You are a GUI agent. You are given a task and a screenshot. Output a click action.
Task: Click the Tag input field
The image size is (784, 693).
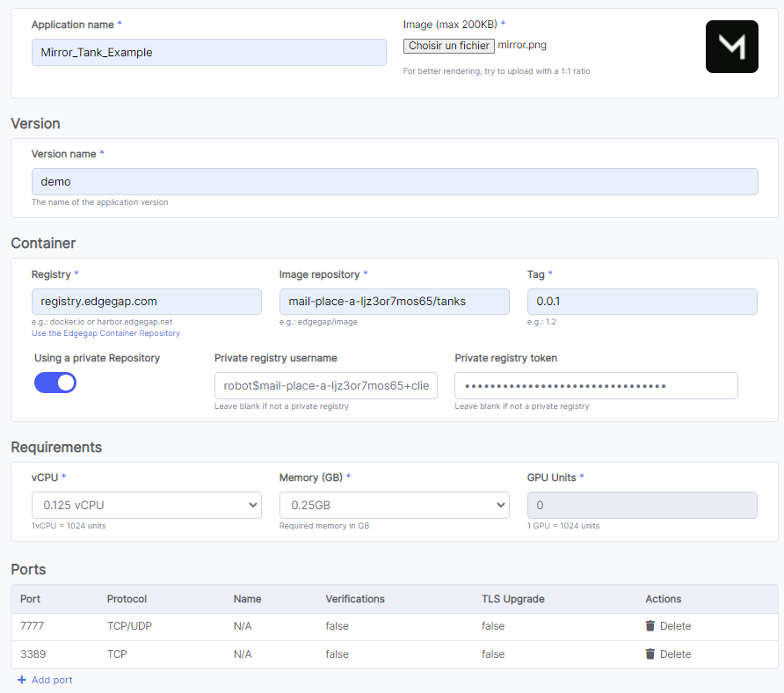point(642,302)
